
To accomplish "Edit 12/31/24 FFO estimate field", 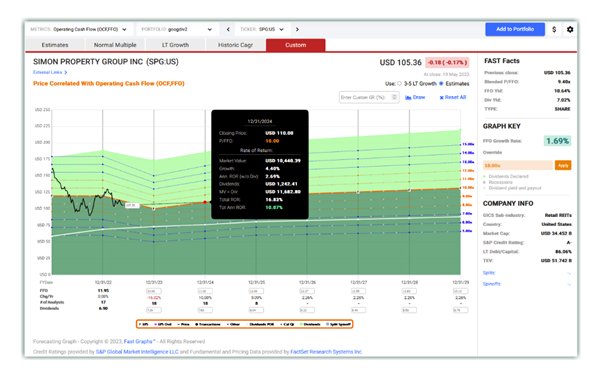I will pyautogui.click(x=205, y=291).
